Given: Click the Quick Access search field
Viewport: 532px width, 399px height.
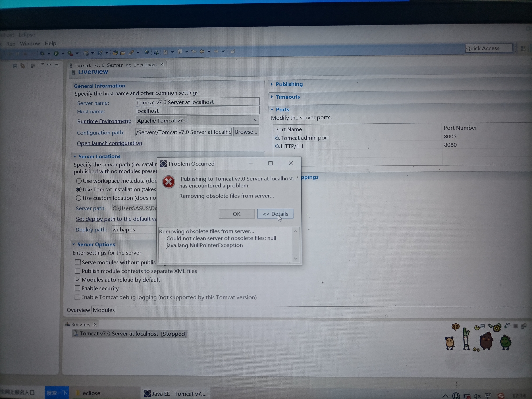Looking at the screenshot, I should (x=489, y=48).
